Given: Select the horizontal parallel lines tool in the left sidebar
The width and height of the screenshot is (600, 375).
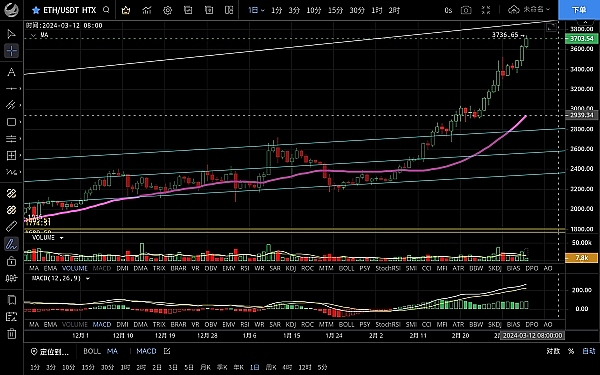Looking at the screenshot, I should (11, 139).
